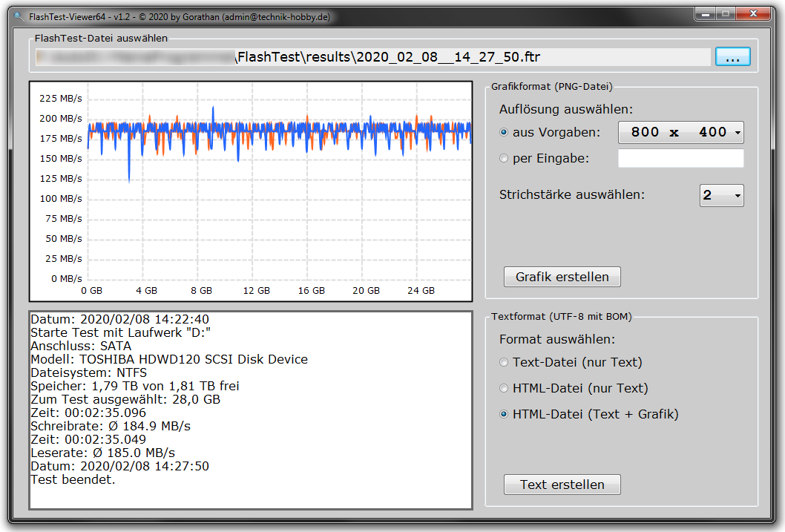Screen dimensions: 785x532
Task: Click the "Modell: TOSHIBA HDWD120" log line
Action: pyautogui.click(x=169, y=359)
